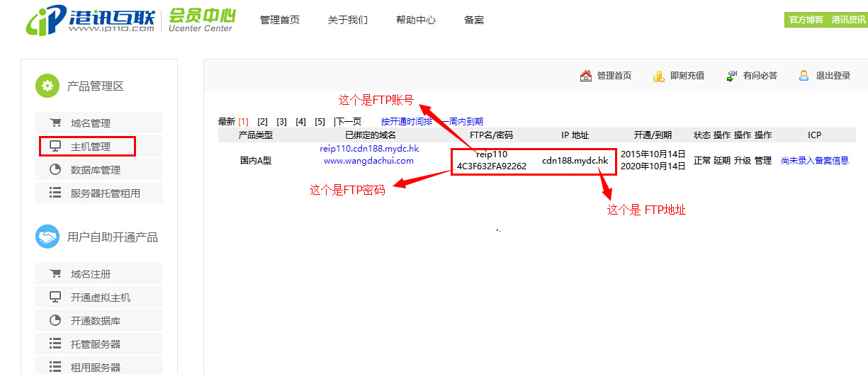Click monitor icon beside 开通虚拟主机

(55, 297)
